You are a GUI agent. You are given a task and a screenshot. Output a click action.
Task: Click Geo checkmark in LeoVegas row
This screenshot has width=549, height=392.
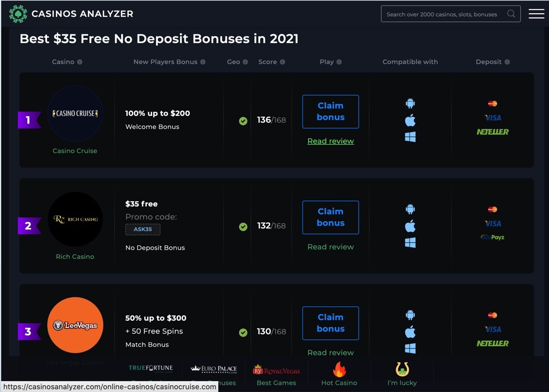pyautogui.click(x=243, y=332)
